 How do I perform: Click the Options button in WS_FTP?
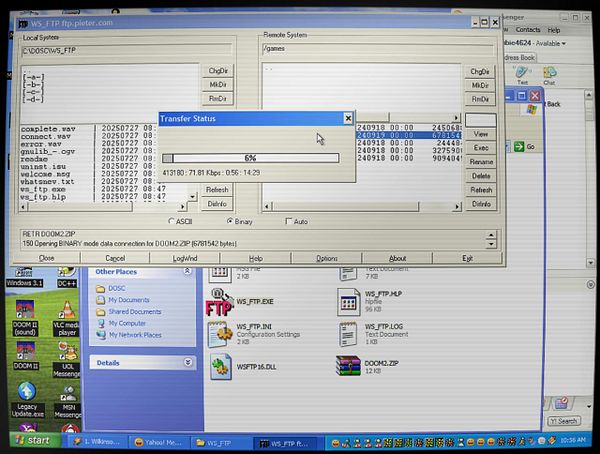pos(326,258)
